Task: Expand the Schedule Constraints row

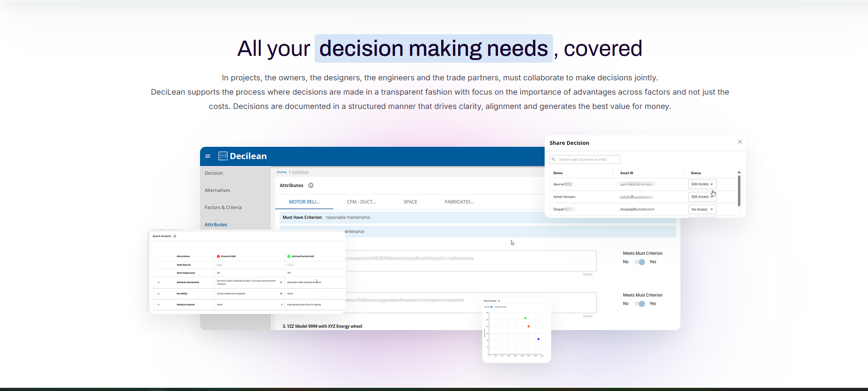Action: click(x=158, y=282)
